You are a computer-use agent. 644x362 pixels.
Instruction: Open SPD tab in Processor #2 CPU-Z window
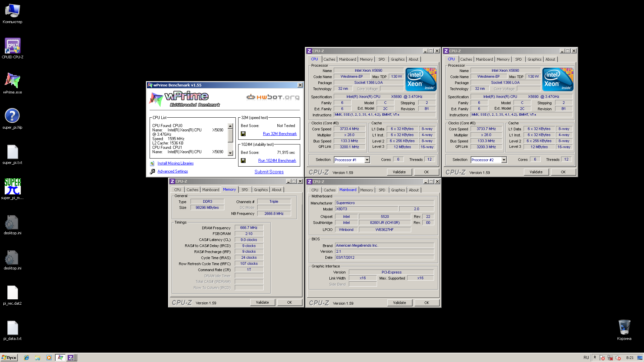coord(519,59)
